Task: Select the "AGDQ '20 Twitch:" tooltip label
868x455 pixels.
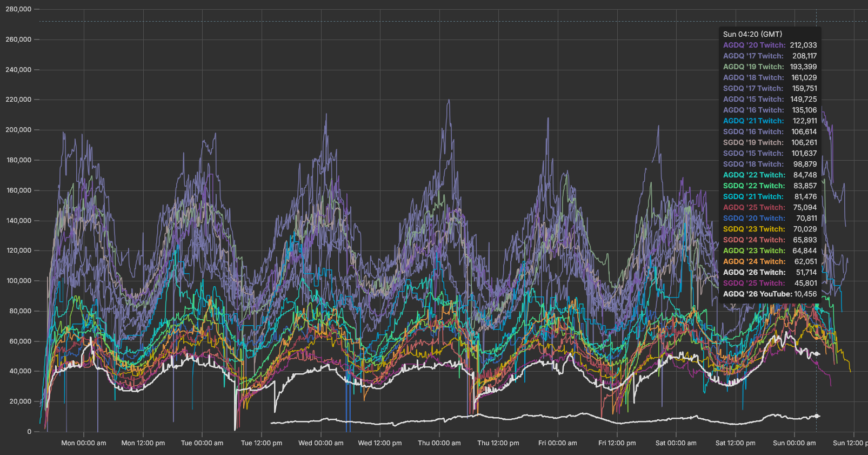Action: 755,45
